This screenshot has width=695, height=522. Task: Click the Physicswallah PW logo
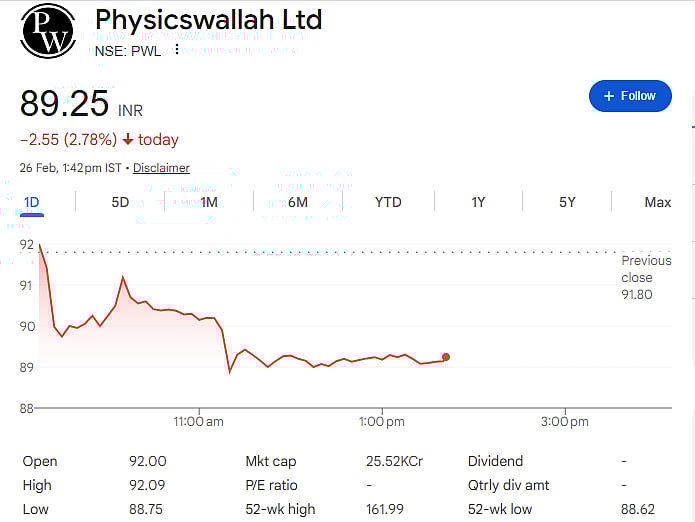point(47,31)
